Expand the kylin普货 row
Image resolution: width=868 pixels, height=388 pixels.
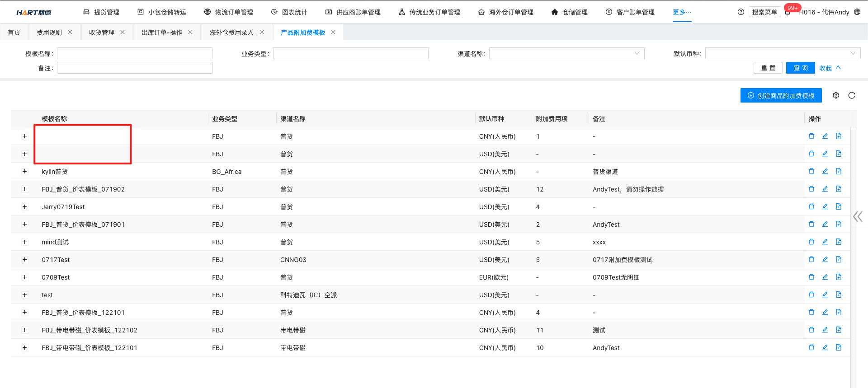click(x=24, y=172)
